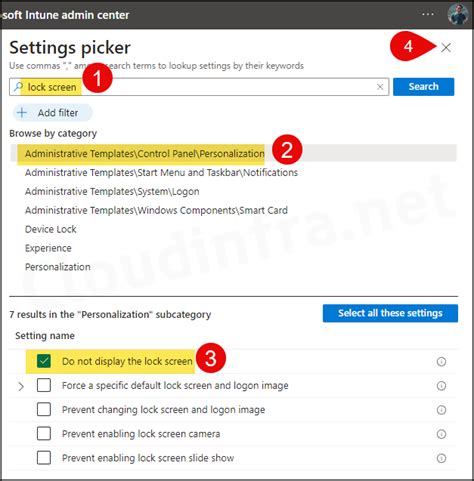Expand Force a specific default lock screen row

click(21, 386)
